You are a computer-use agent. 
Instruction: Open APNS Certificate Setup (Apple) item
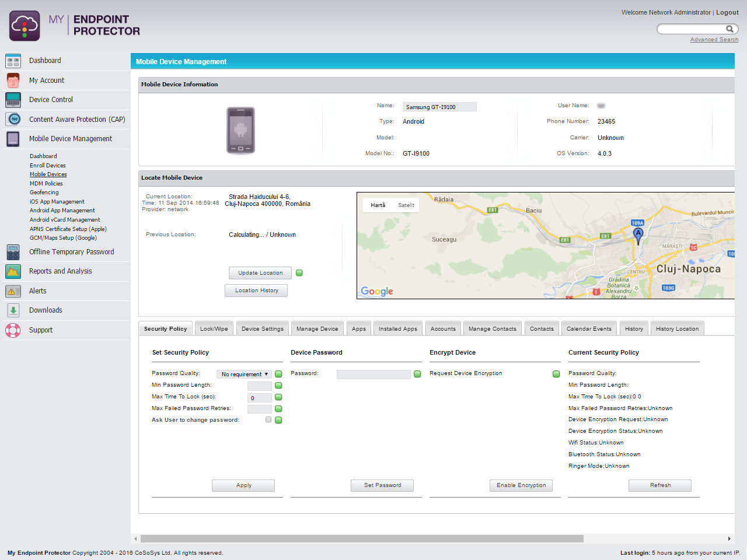click(68, 229)
